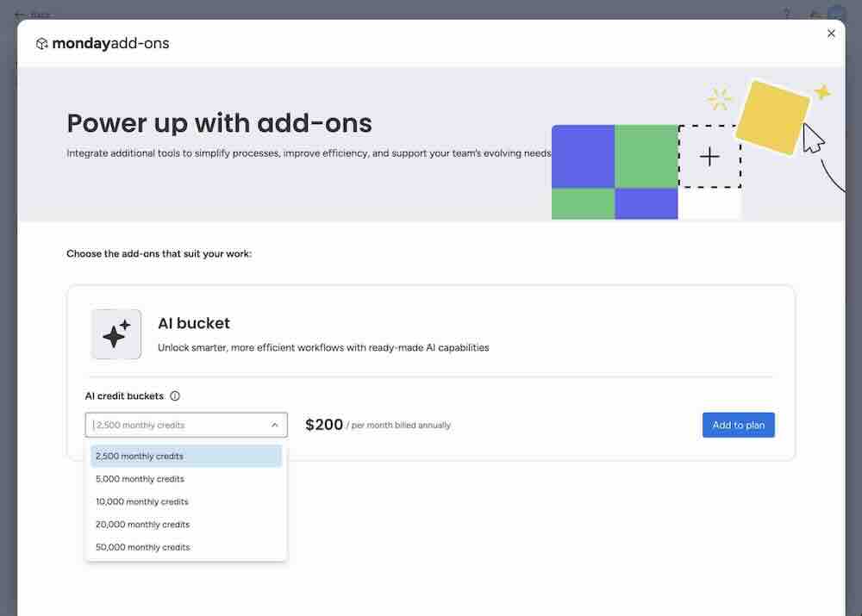Click the $200 price text
The image size is (862, 616).
pyautogui.click(x=324, y=425)
